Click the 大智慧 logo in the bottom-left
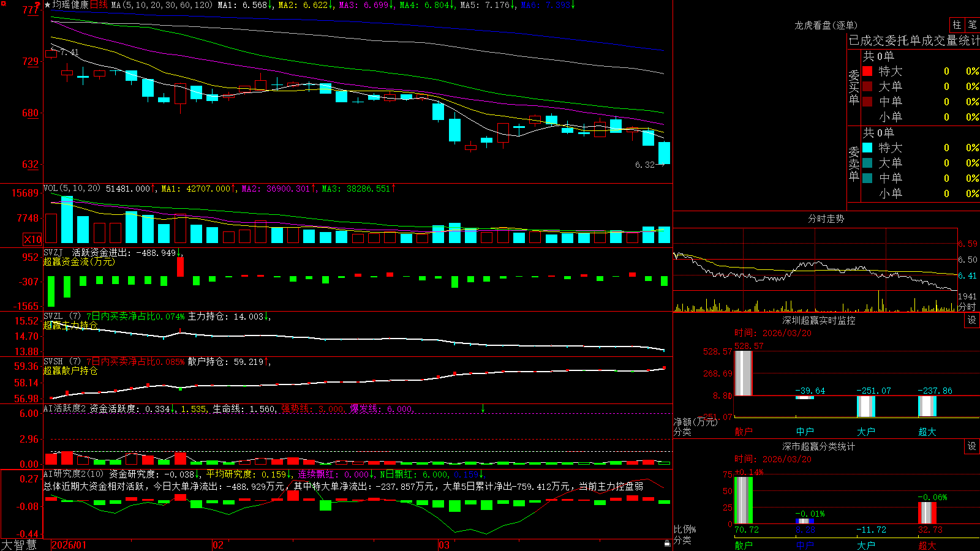 click(19, 545)
